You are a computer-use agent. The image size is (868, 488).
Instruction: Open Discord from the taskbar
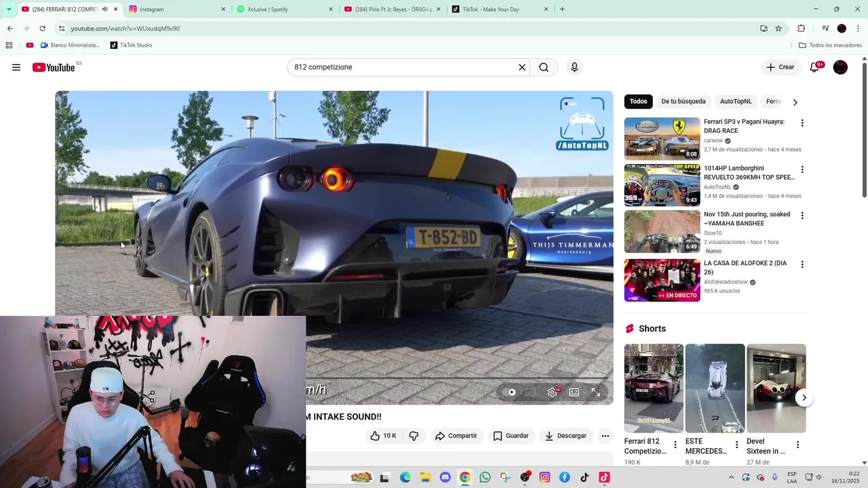(x=445, y=477)
